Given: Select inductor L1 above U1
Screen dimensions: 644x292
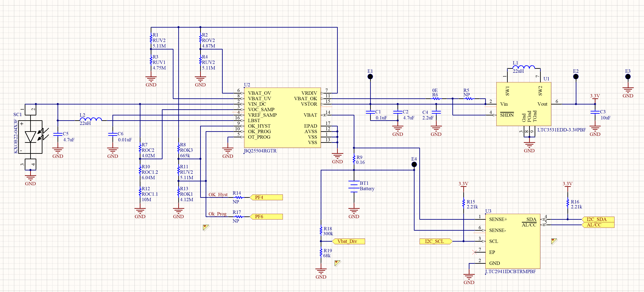Looking at the screenshot, I should (x=524, y=67).
